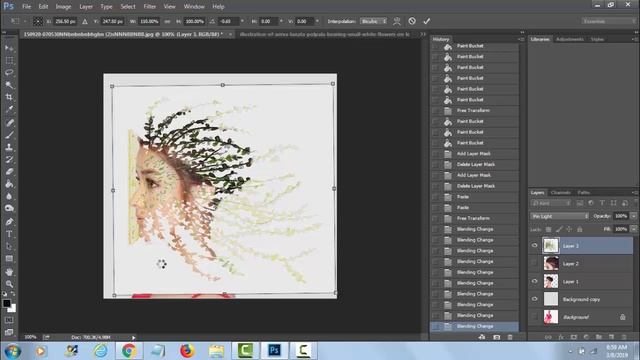Toggle lock position icon

tap(569, 229)
